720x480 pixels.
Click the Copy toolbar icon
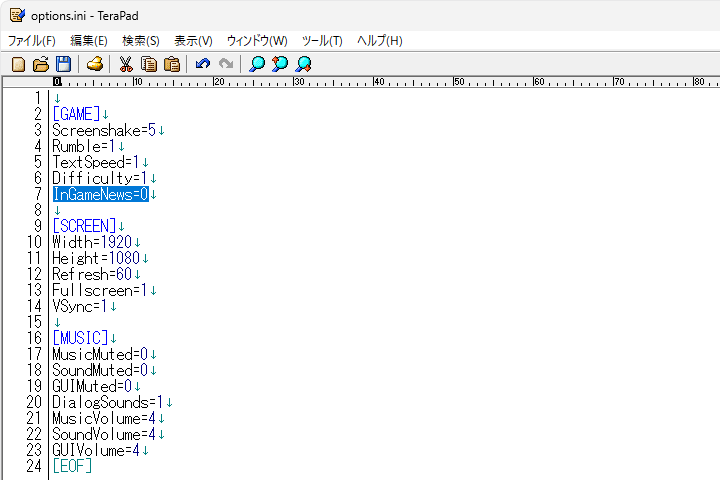tap(148, 64)
